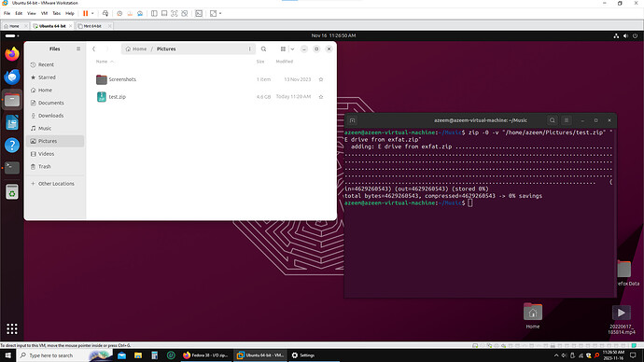
Task: Open the VMware File menu
Action: tap(7, 13)
